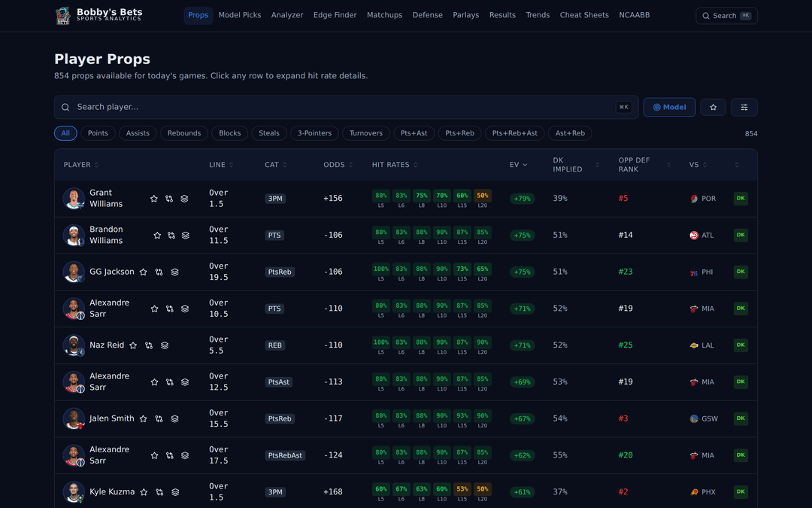Click layers icon in Sarr Over 10.5 row
Screen dimensions: 812x508
pyautogui.click(x=185, y=309)
